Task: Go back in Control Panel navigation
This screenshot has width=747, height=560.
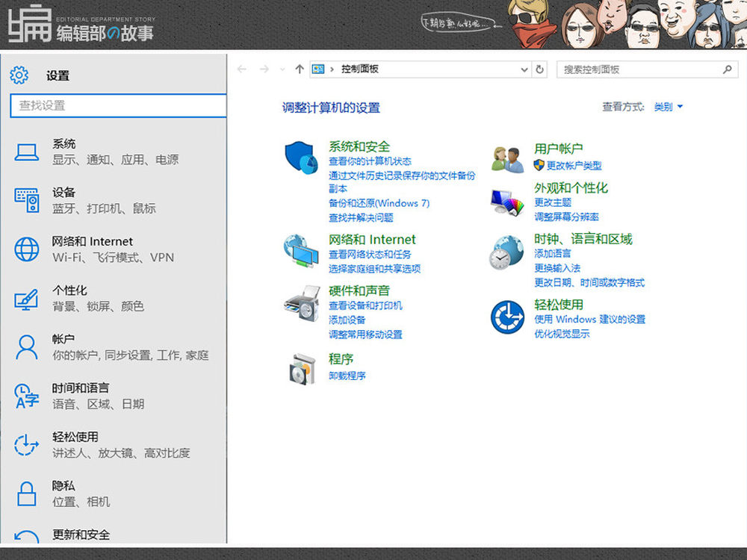Action: [x=242, y=69]
